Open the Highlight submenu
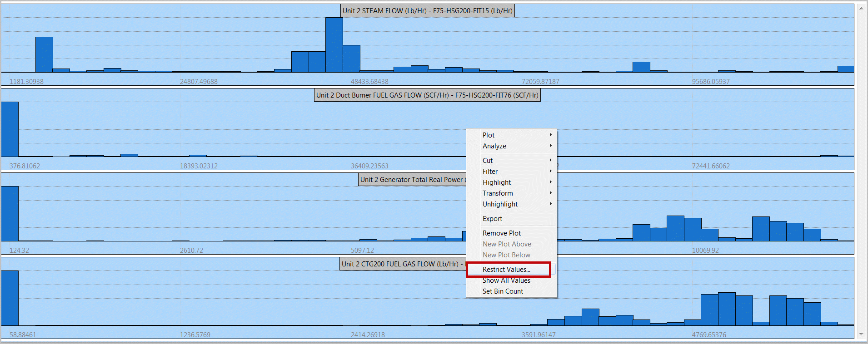Screen dimensions: 868x344 497,182
